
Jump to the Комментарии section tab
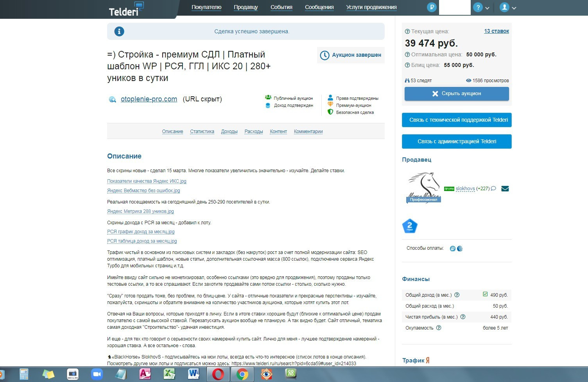pyautogui.click(x=308, y=132)
